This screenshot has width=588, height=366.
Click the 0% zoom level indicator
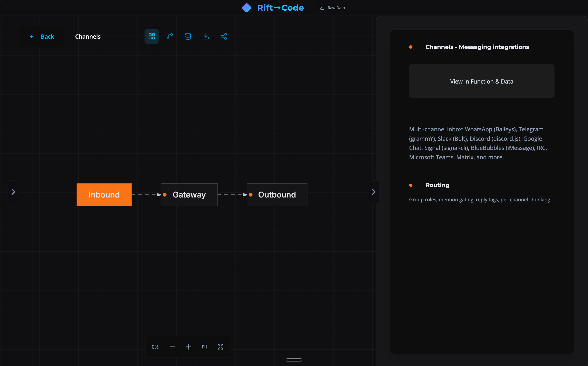(x=155, y=347)
